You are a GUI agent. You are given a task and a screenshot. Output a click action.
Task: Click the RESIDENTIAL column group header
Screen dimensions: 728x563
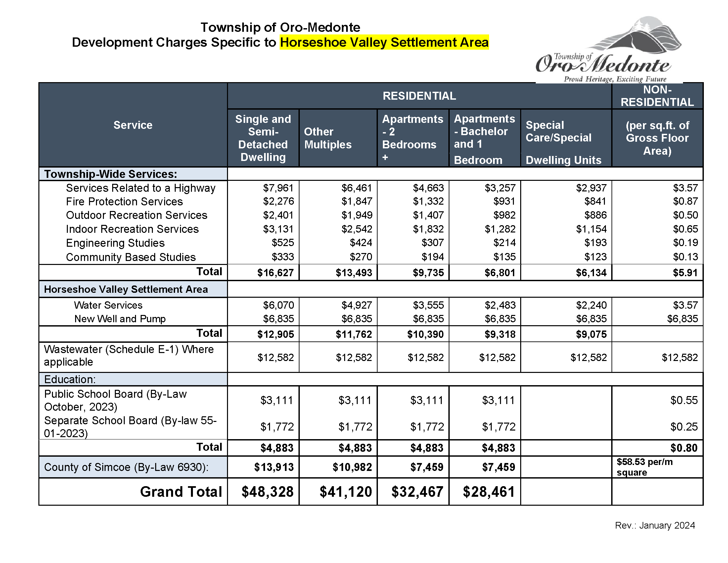pos(419,97)
